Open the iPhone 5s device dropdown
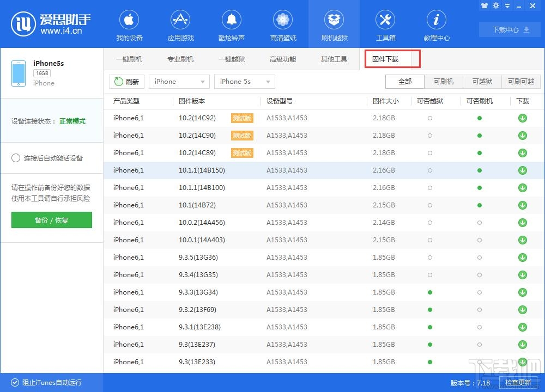 (244, 81)
